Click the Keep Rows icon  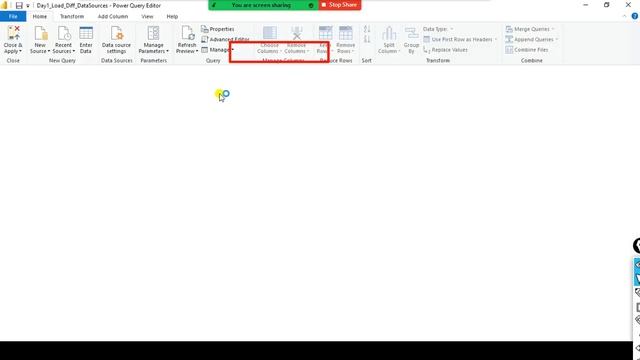(x=325, y=33)
